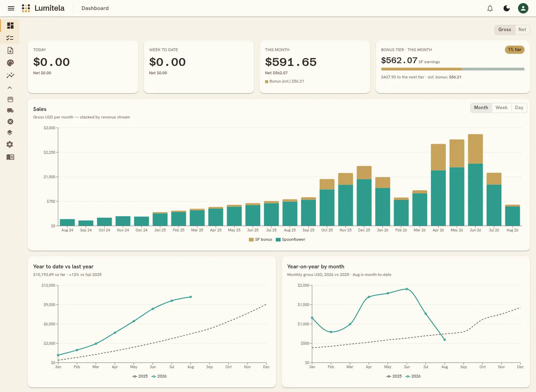Open the user account avatar

click(523, 8)
